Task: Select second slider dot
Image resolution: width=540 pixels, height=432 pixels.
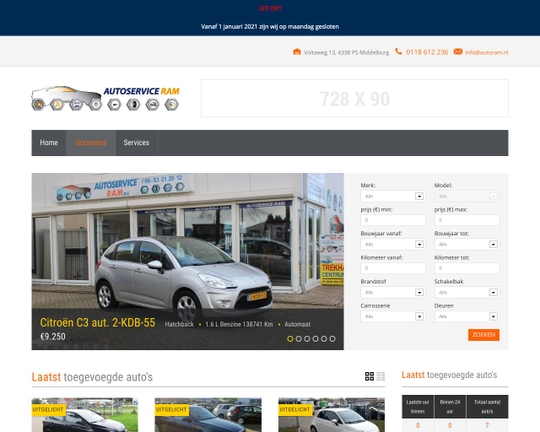Action: tap(299, 339)
